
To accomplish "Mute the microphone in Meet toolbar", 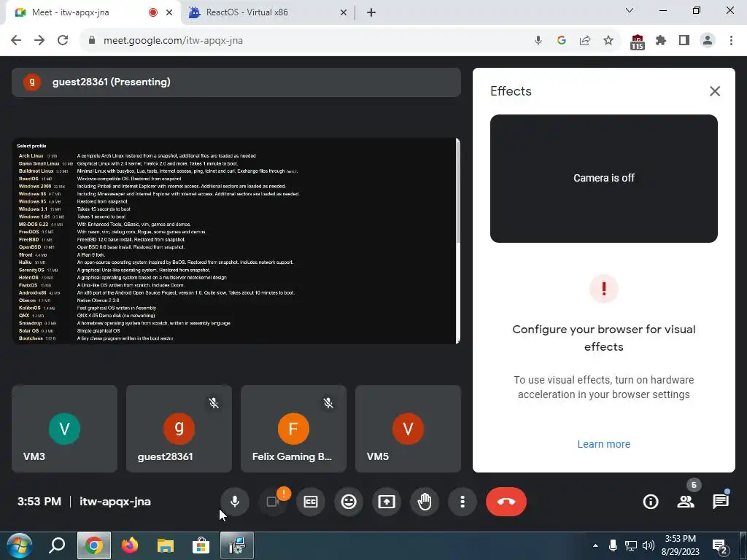I will 234,502.
